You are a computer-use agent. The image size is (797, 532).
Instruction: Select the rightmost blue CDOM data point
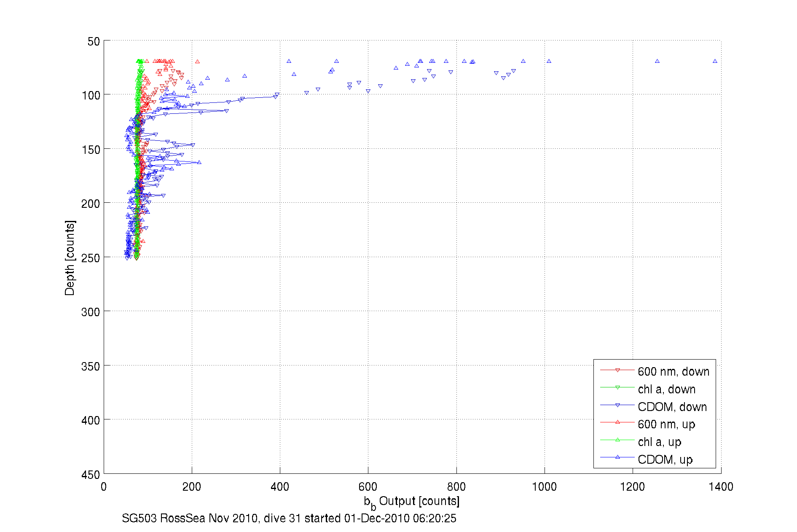click(x=715, y=62)
